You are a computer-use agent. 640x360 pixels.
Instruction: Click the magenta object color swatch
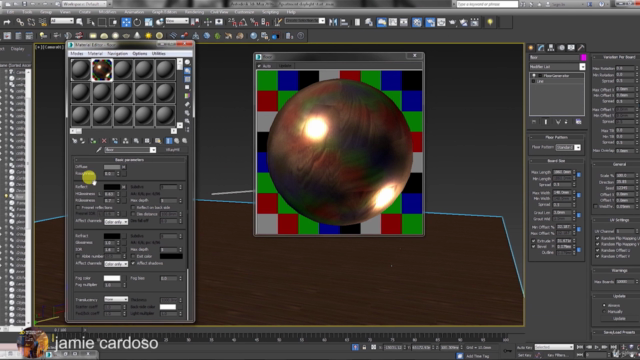click(x=584, y=58)
